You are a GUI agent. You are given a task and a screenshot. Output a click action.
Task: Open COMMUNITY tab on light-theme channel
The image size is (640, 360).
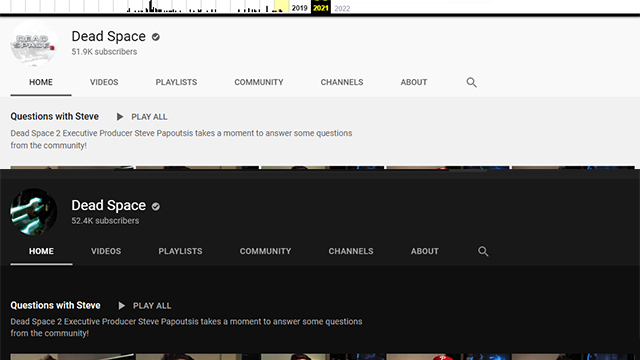(259, 82)
